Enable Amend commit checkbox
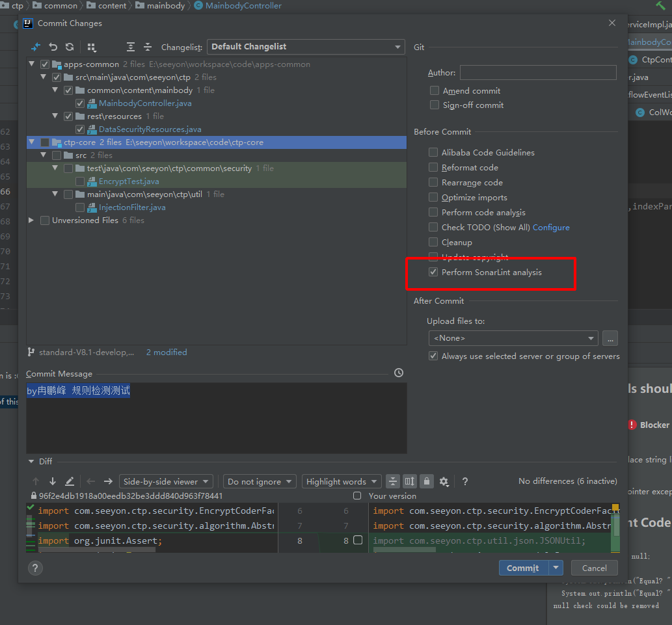The width and height of the screenshot is (672, 625). pos(434,90)
